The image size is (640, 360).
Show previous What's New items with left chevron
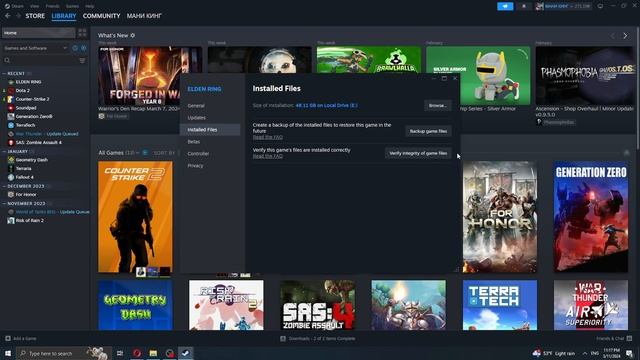(613, 36)
